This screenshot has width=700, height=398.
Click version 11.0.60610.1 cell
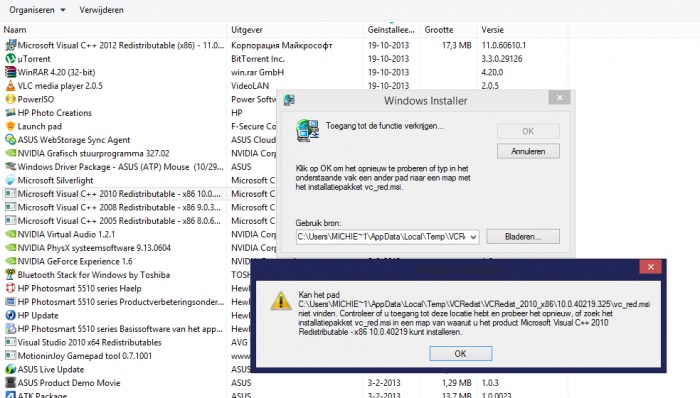tap(504, 45)
